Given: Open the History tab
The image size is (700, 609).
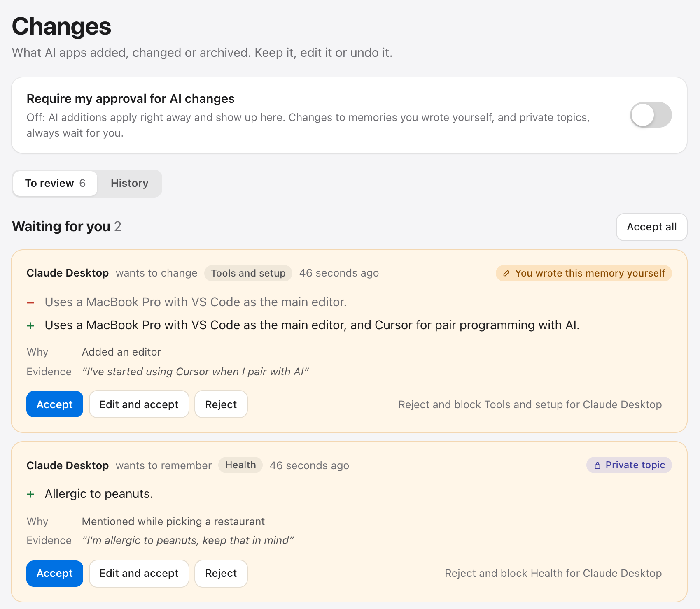Looking at the screenshot, I should (129, 183).
